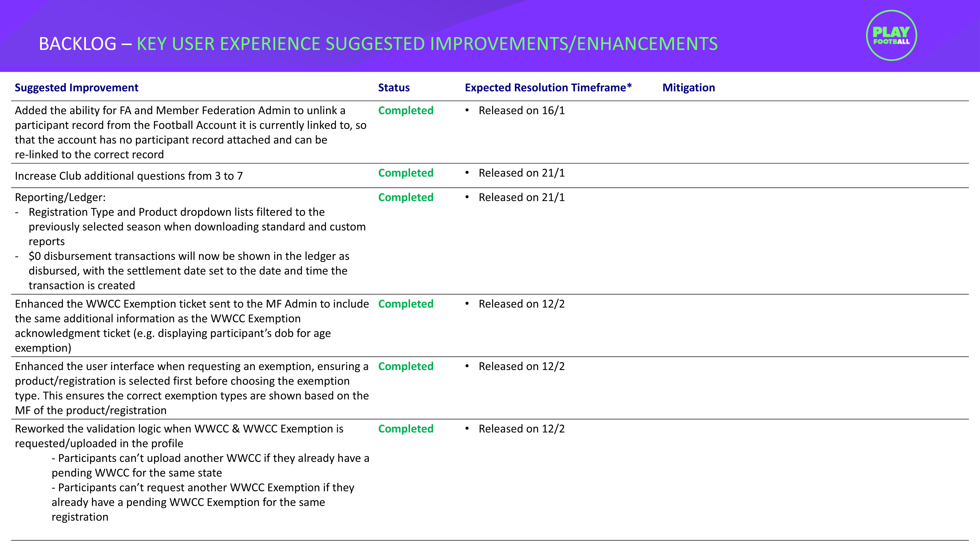Click Released on 12/2 in WWCC ticket row

coord(521,303)
